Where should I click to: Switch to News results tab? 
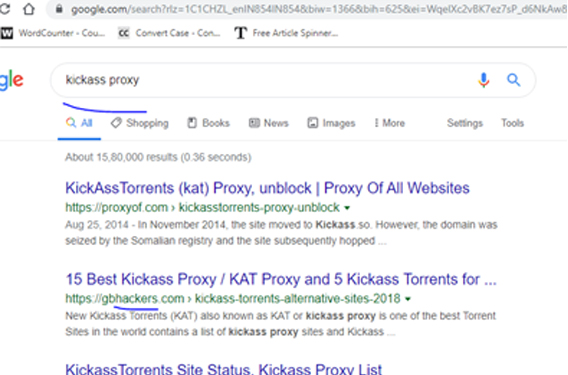268,123
